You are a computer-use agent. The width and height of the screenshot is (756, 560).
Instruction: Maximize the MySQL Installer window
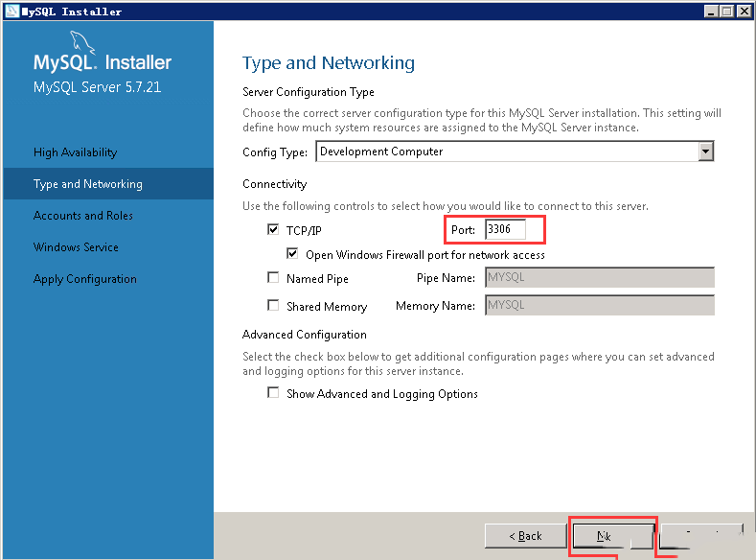click(727, 12)
